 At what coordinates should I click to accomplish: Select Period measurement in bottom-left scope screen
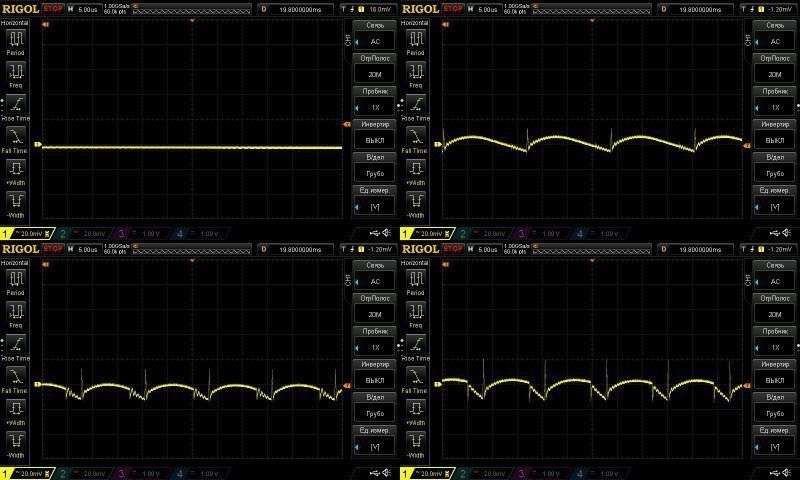(16, 283)
